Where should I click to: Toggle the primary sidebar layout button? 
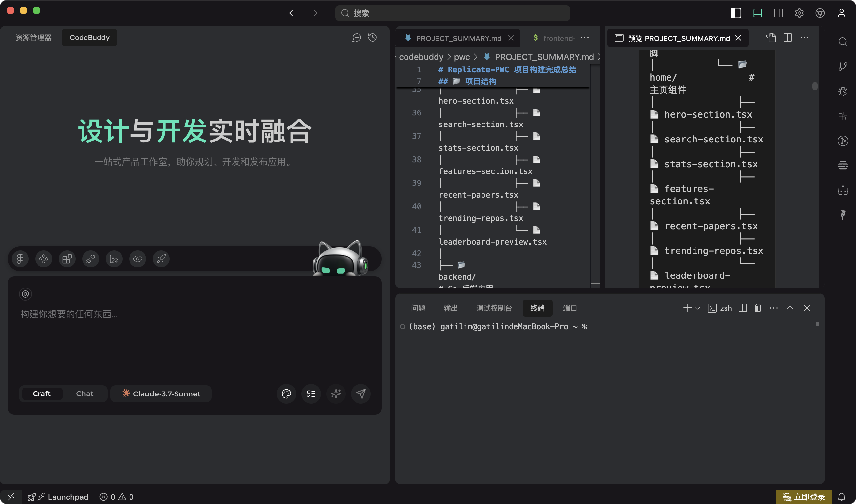pos(736,13)
